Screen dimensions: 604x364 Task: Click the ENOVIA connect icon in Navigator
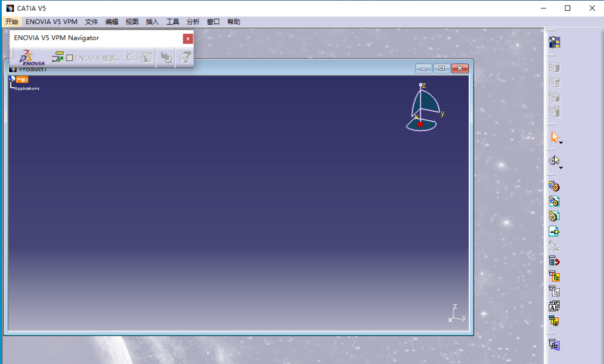click(58, 57)
